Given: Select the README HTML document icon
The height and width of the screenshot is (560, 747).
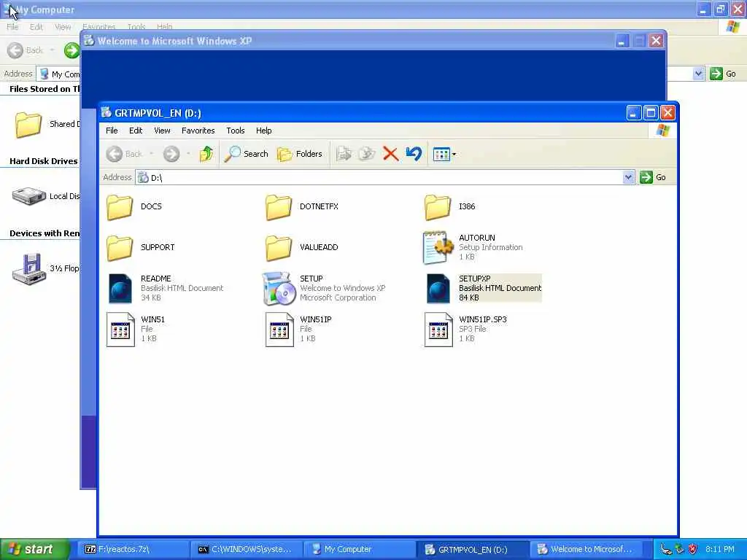Looking at the screenshot, I should 120,289.
